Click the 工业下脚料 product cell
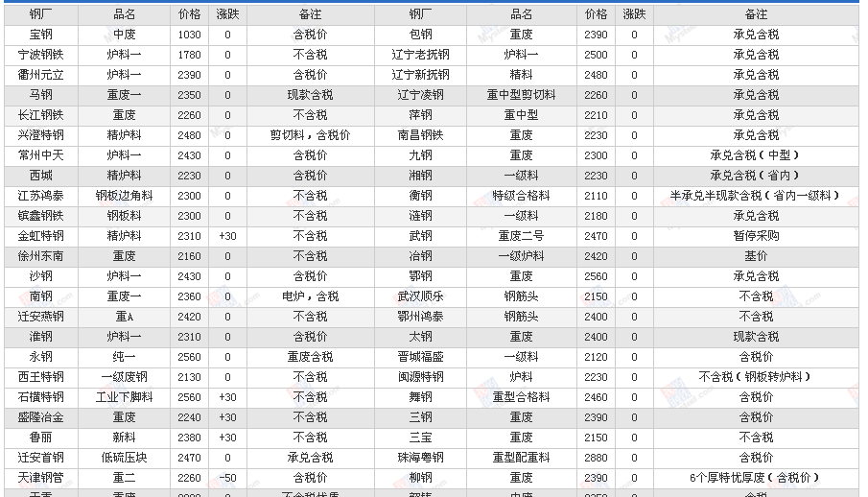 click(x=124, y=397)
